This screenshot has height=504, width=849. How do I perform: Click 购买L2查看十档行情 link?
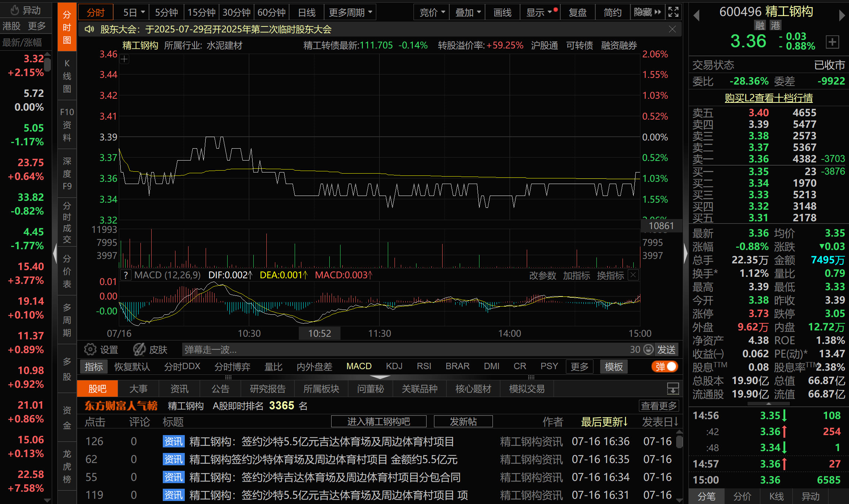pyautogui.click(x=769, y=98)
